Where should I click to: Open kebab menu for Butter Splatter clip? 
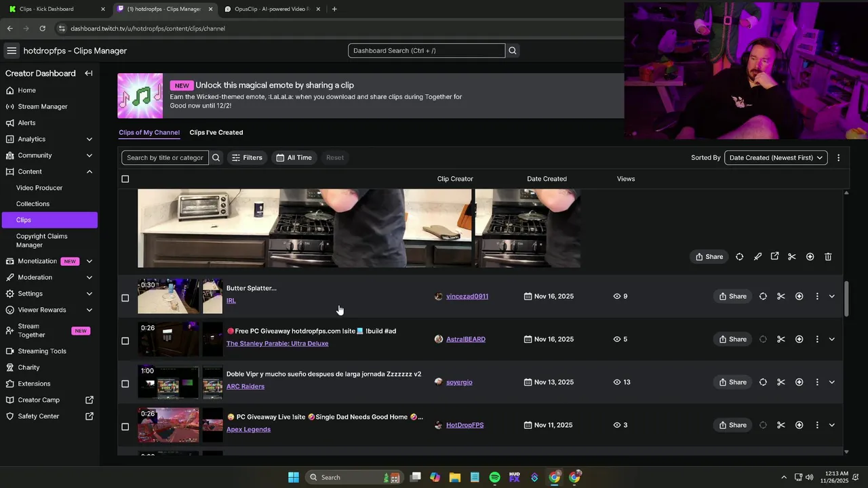pyautogui.click(x=816, y=296)
